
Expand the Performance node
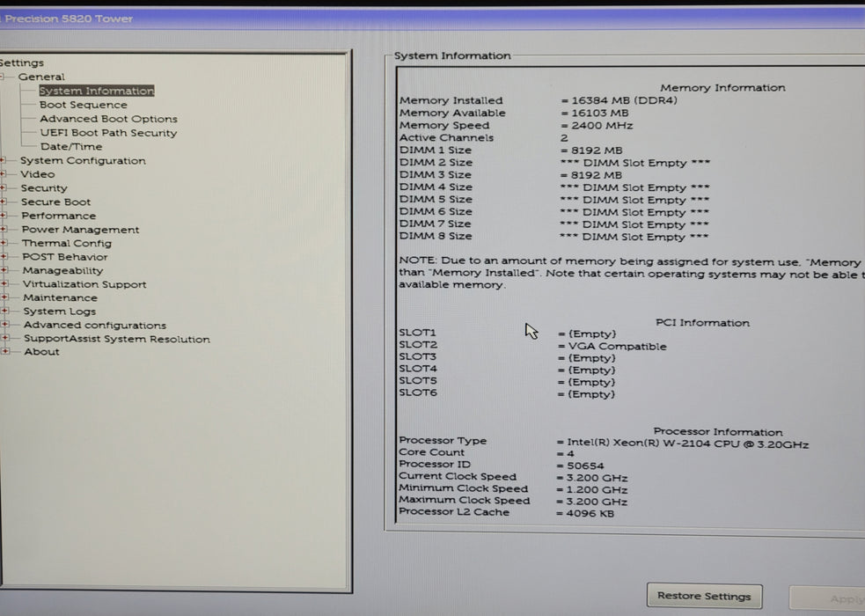tap(4, 216)
